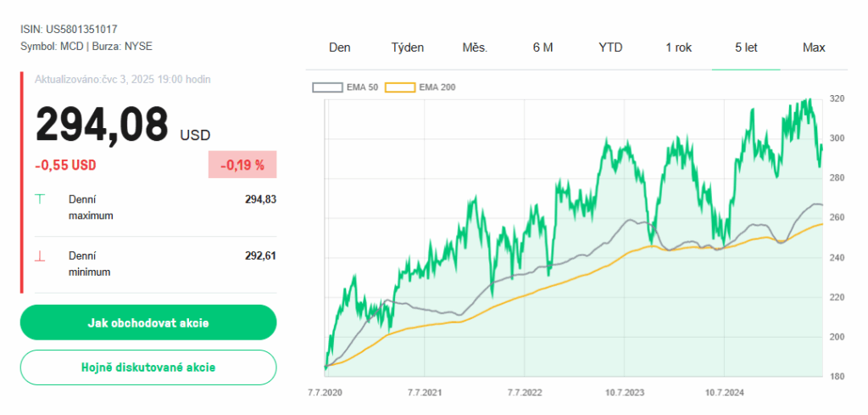Click the 294,08 price value
Image resolution: width=868 pixels, height=415 pixels.
coord(103,126)
